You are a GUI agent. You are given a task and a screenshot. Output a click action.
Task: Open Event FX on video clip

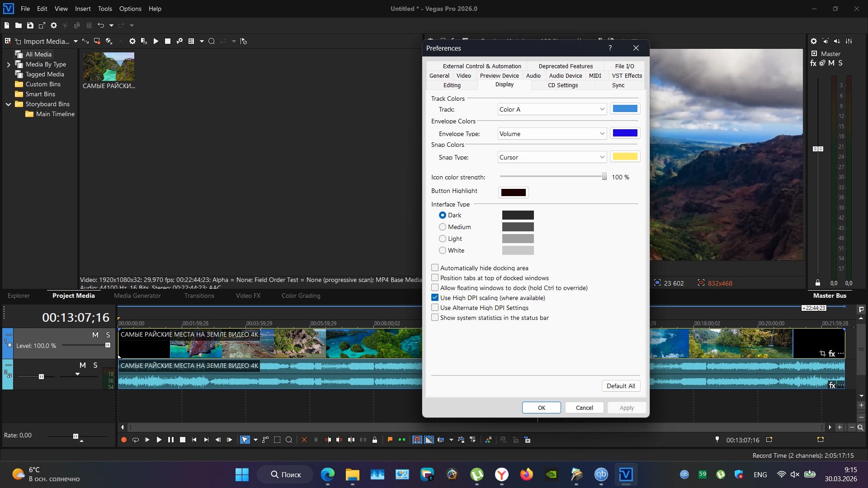click(x=832, y=354)
